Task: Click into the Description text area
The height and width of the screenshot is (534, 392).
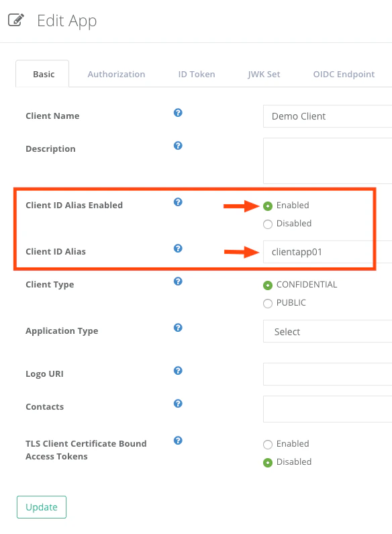Action: 328,161
